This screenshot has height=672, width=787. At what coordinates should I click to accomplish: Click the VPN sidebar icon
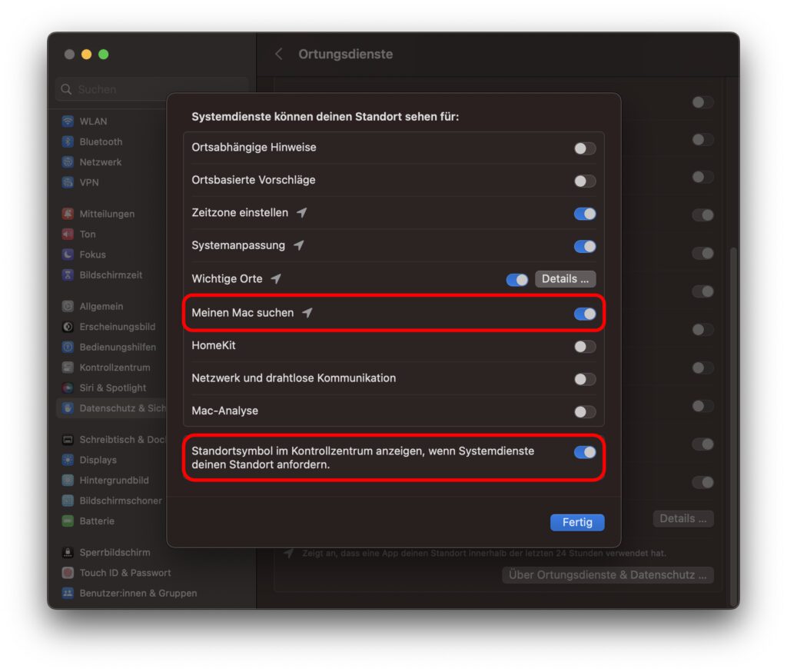click(x=68, y=182)
